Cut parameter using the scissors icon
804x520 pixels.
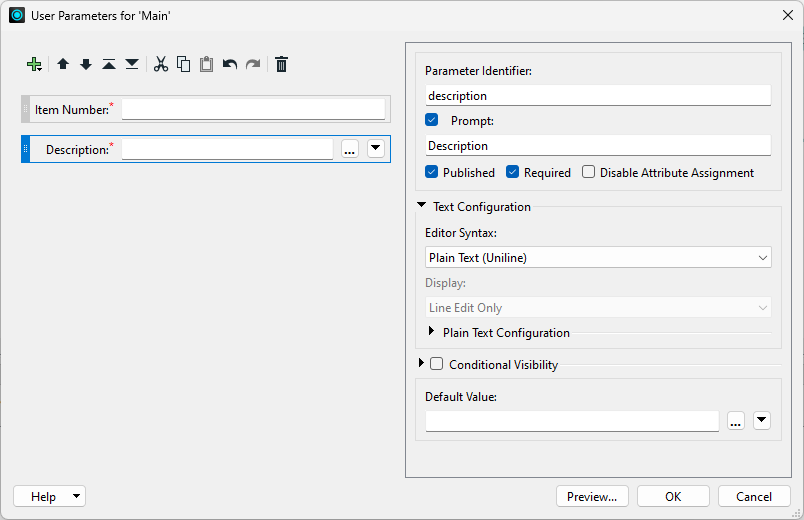point(161,64)
